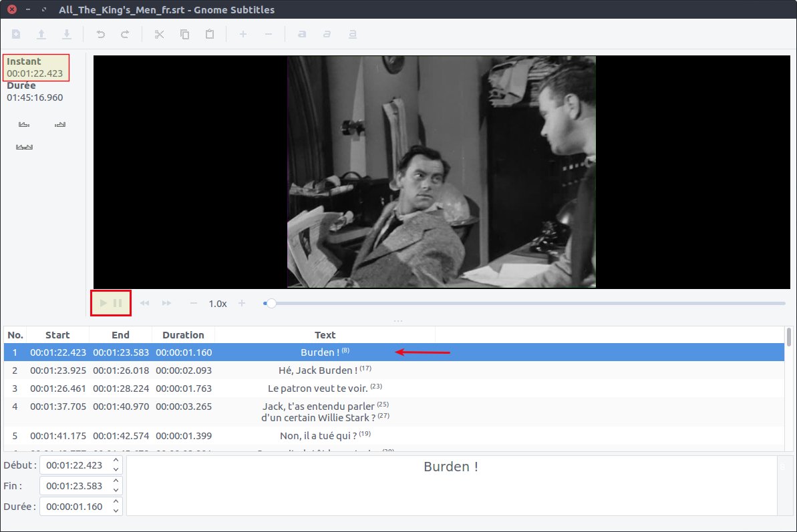Click the New subtitle file icon
Image resolution: width=797 pixels, height=532 pixels.
point(16,34)
